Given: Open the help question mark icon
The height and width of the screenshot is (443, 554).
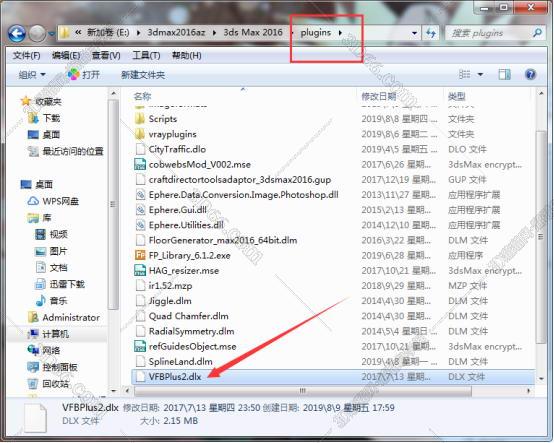Looking at the screenshot, I should pyautogui.click(x=530, y=75).
